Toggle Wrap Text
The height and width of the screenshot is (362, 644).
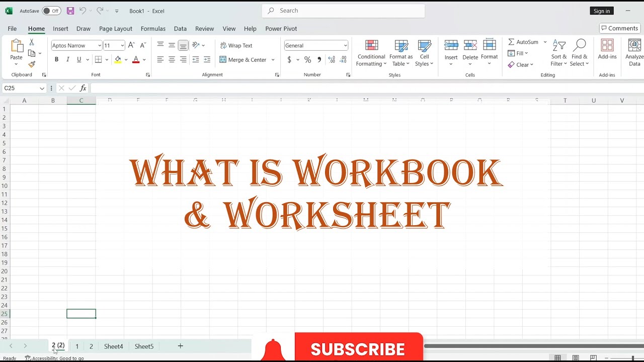pos(236,45)
